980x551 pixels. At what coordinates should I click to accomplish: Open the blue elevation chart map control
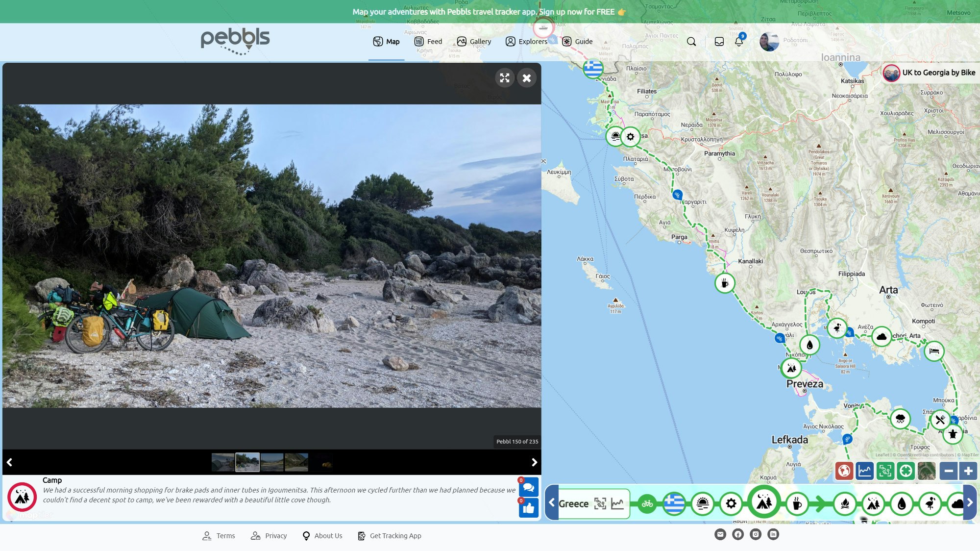[865, 471]
